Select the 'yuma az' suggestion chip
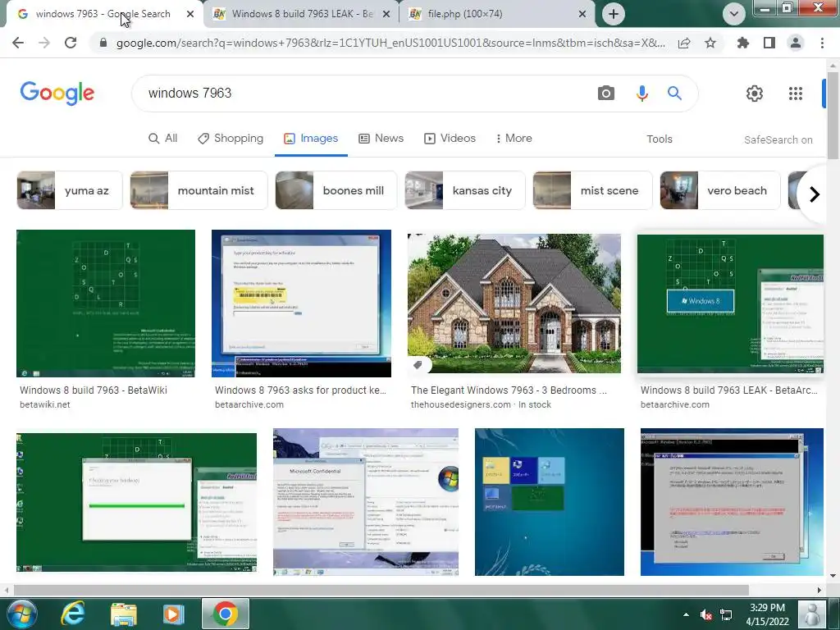Screen dimensions: 840x630 coord(70,190)
